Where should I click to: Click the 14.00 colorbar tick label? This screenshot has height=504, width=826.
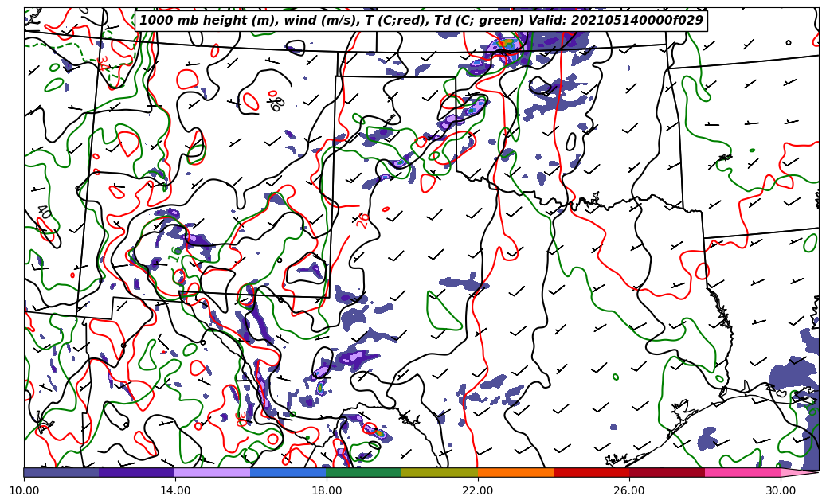tap(175, 490)
